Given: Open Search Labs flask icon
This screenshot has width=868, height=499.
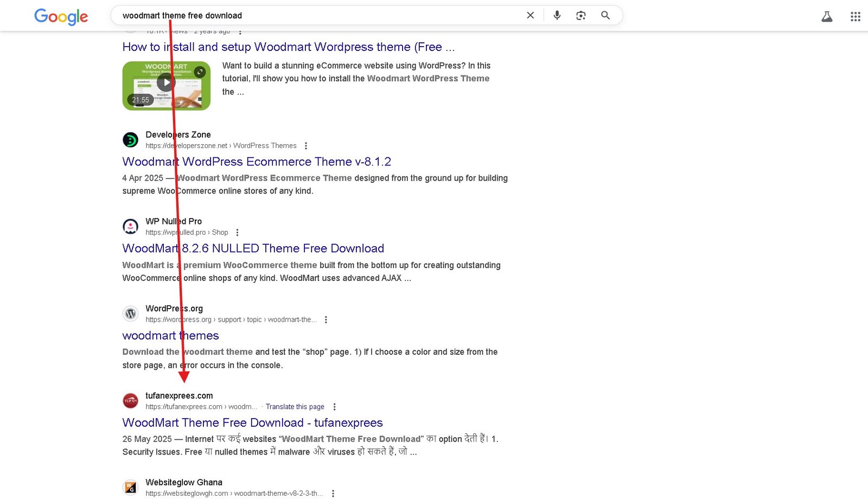Looking at the screenshot, I should [827, 16].
